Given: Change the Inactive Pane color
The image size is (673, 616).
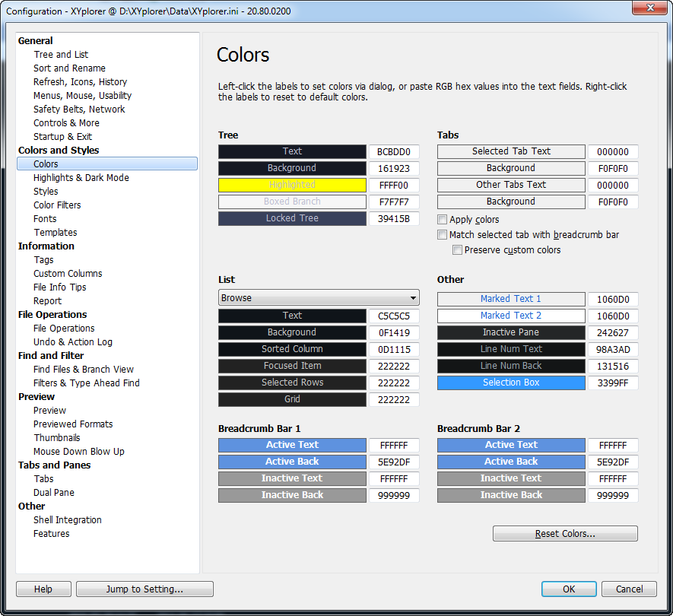Looking at the screenshot, I should coord(510,332).
